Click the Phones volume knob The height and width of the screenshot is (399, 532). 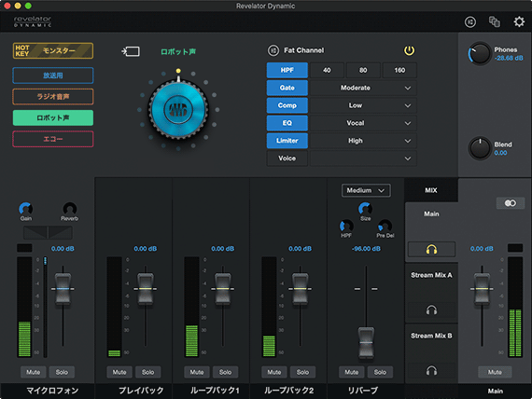[480, 54]
